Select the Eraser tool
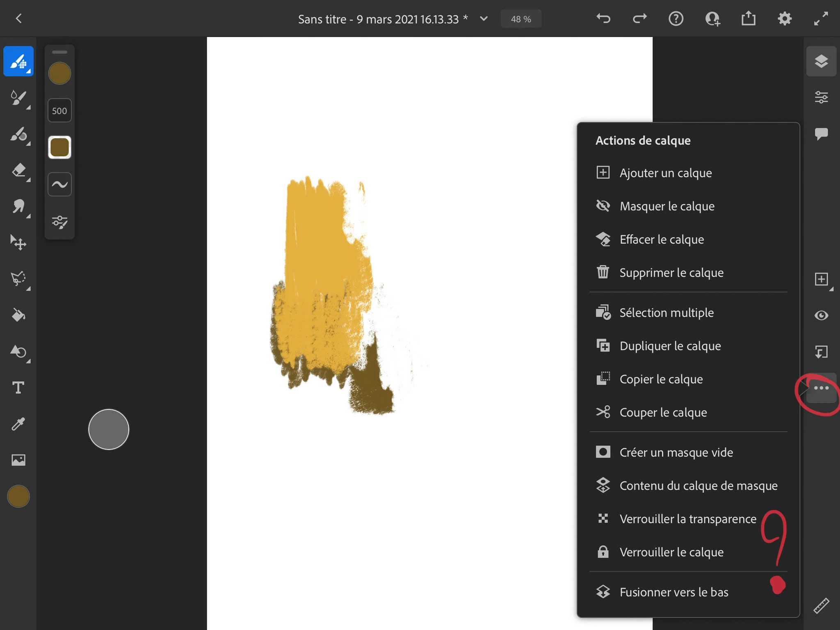This screenshot has height=630, width=840. tap(18, 170)
